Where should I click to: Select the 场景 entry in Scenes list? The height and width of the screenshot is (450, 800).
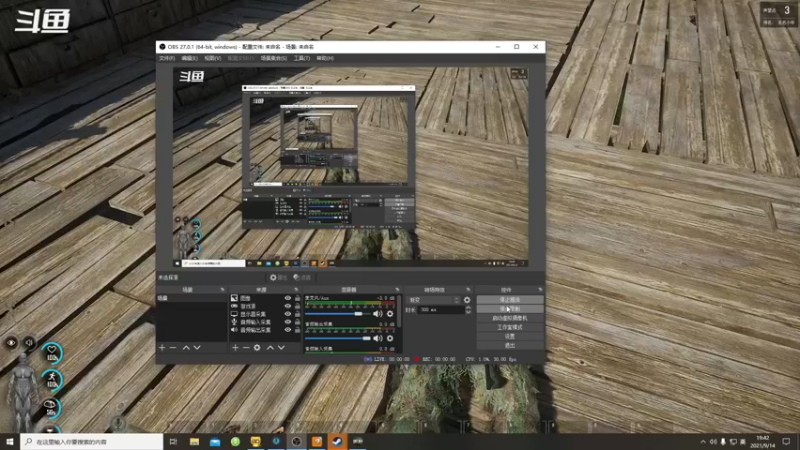[x=192, y=298]
